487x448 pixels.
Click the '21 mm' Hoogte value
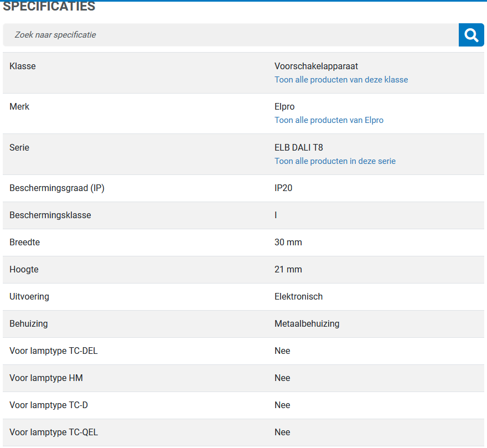(288, 269)
